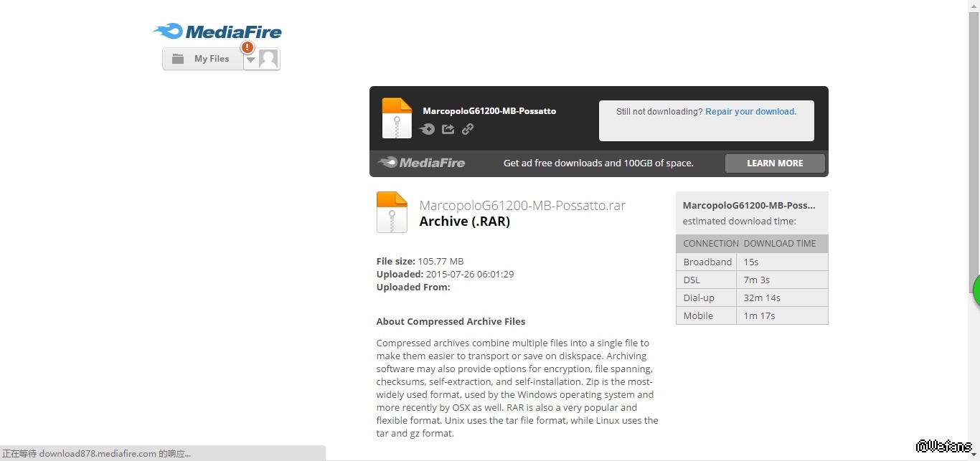Click the copy link chain icon
This screenshot has height=461, width=980.
pos(468,129)
